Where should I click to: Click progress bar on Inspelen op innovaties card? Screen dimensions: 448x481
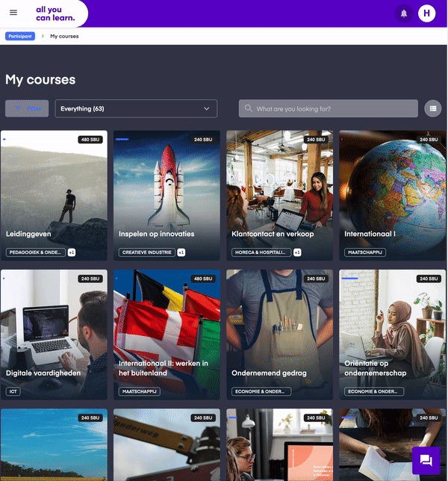point(122,139)
